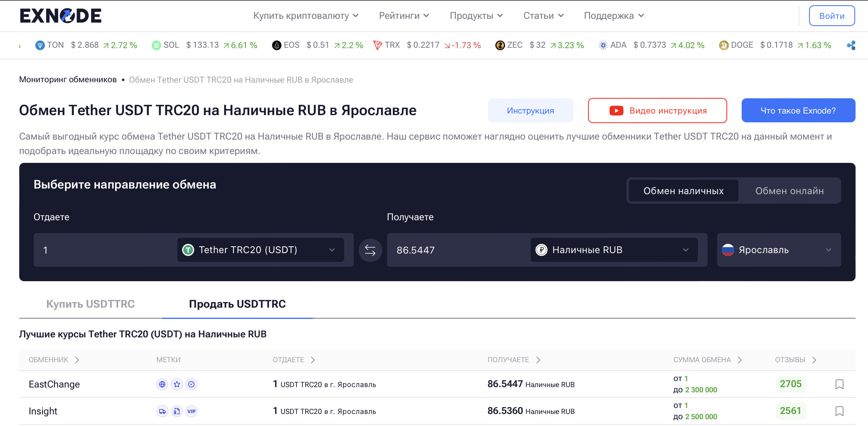
Task: Open the Видео инструкция button
Action: tap(657, 110)
